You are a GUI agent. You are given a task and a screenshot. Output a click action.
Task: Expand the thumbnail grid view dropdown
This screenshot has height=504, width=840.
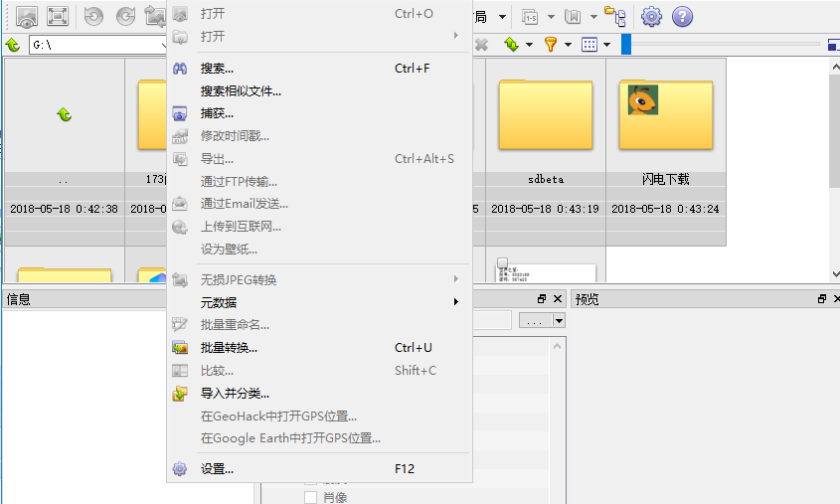[607, 45]
